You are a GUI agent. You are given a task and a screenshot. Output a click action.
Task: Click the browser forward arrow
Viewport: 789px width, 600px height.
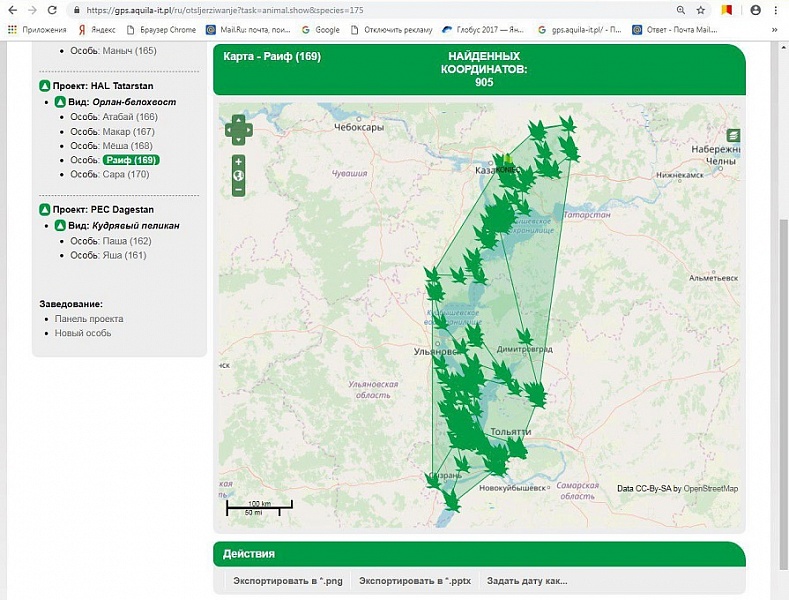32,10
